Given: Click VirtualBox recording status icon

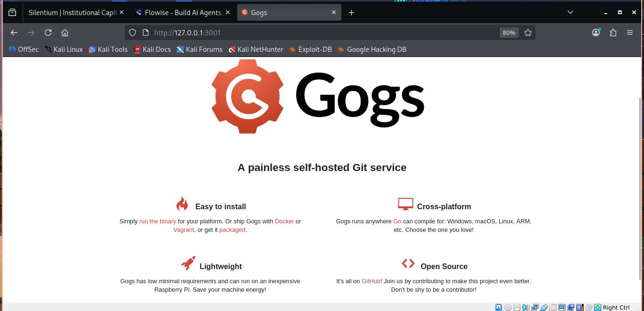Looking at the screenshot, I should point(571,307).
